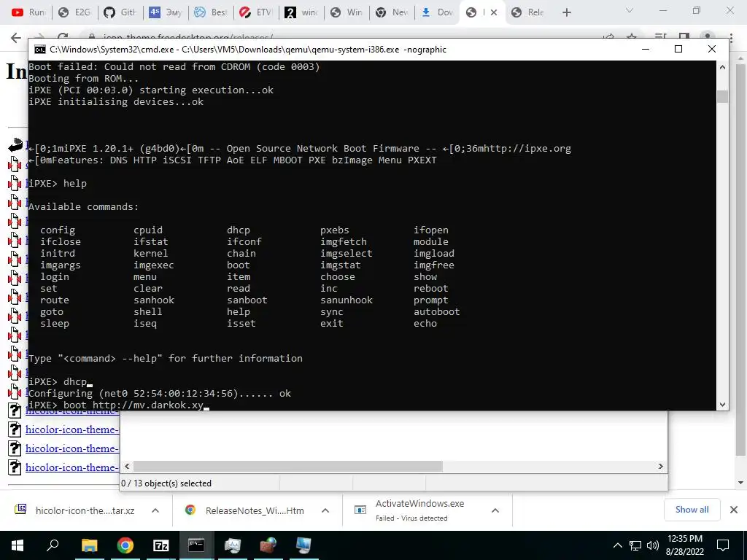This screenshot has height=560, width=747.
Task: Open Chrome tab search chevron
Action: click(x=630, y=11)
